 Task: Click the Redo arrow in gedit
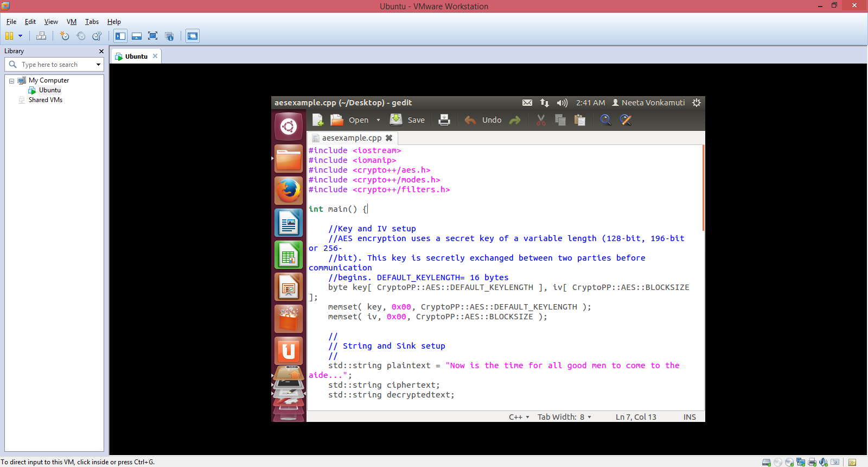pos(515,120)
